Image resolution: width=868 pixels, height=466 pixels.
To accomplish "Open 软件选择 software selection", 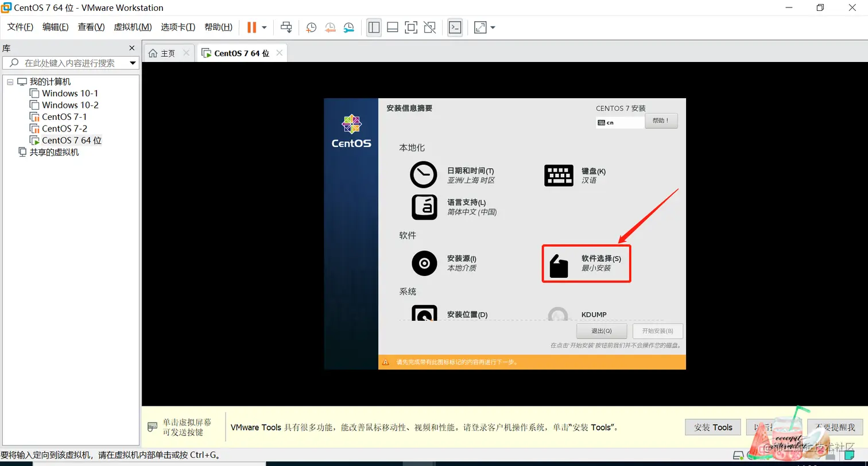I will tap(586, 263).
